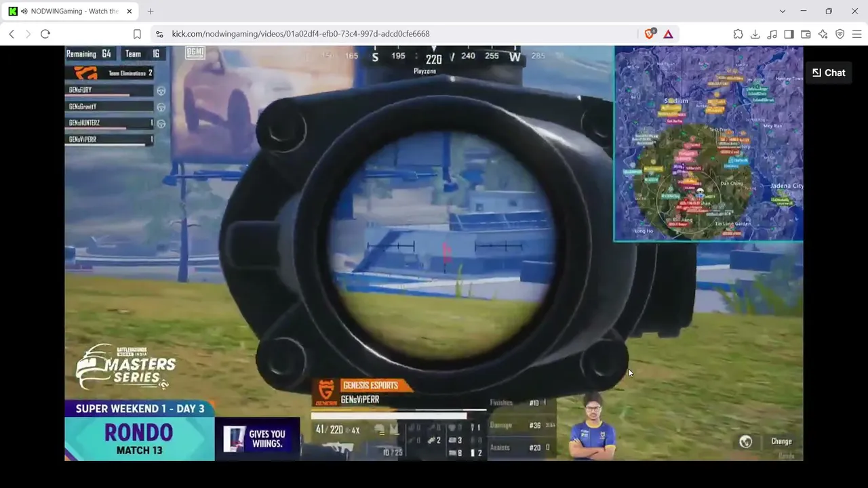View site information for kick.com
The width and height of the screenshot is (868, 488).
[x=159, y=34]
